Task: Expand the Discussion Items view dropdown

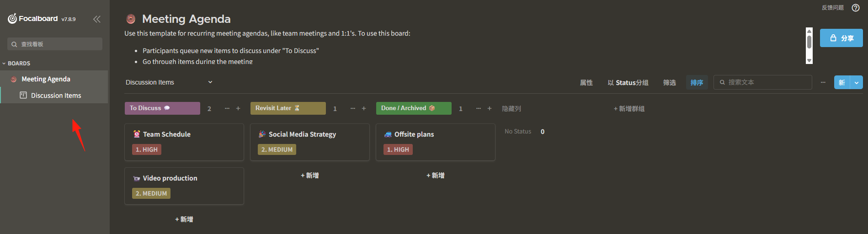Action: pos(210,82)
